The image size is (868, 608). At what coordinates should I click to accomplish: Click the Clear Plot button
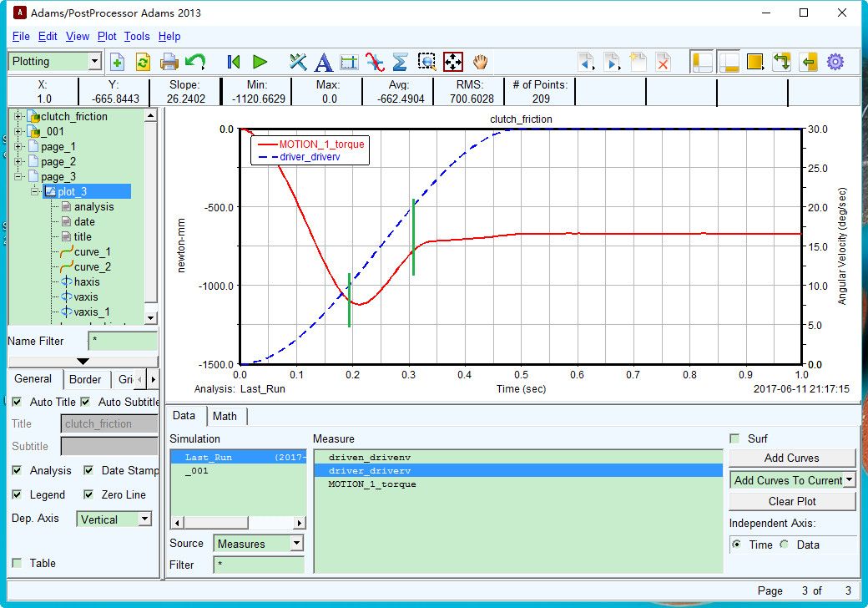[x=791, y=501]
